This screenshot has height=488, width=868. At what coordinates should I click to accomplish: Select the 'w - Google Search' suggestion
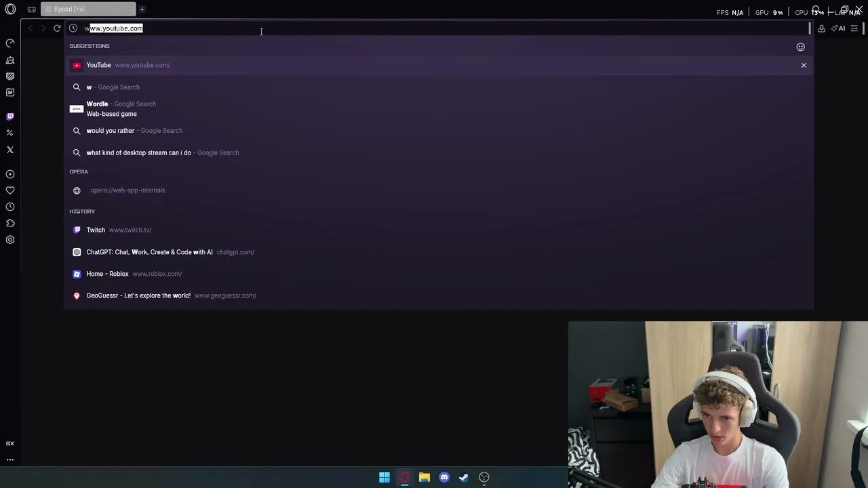point(439,87)
